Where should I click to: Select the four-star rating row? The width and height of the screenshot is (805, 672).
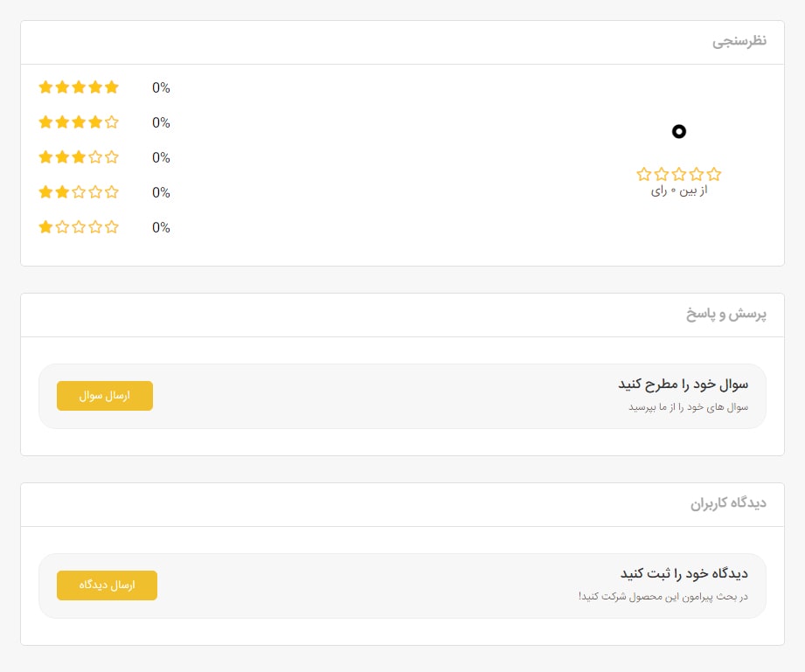[x=79, y=122]
